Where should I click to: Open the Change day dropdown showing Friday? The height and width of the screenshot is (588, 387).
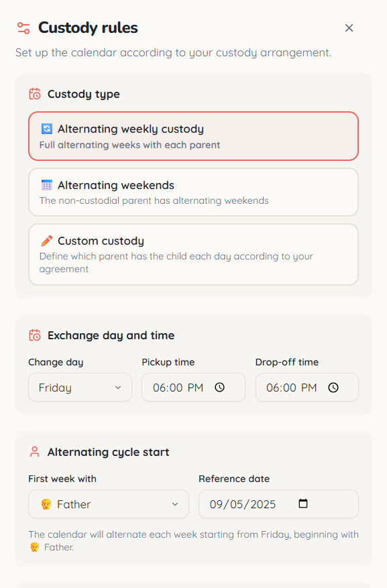coord(80,388)
